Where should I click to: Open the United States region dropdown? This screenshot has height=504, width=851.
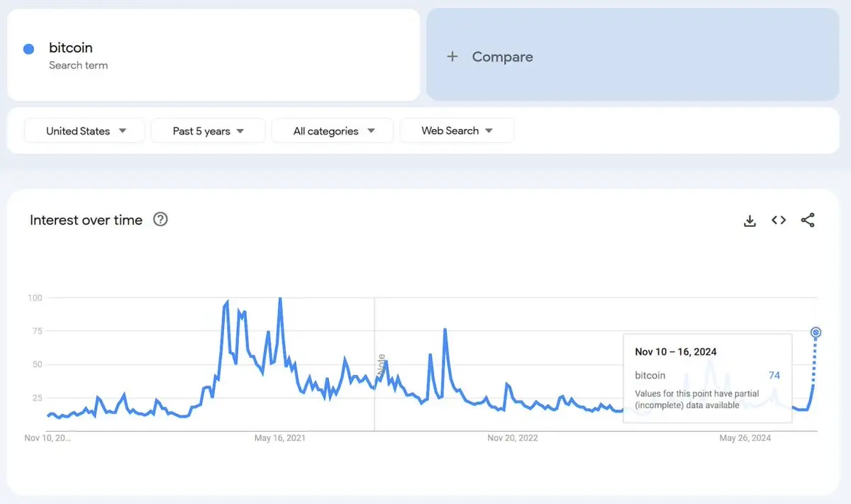(85, 131)
